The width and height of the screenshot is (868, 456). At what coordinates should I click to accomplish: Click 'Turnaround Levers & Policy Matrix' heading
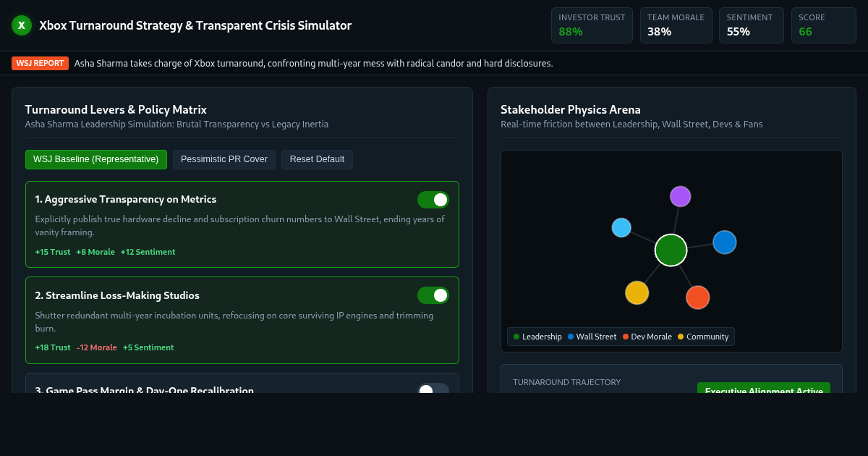click(x=116, y=109)
